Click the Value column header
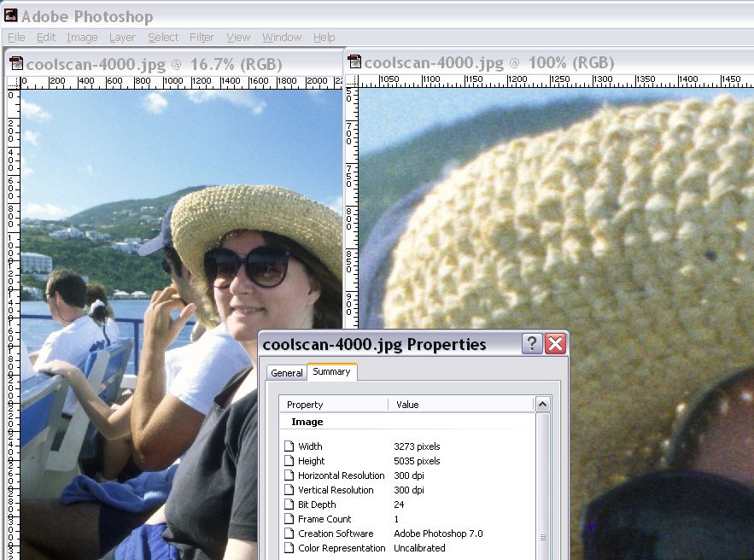Image resolution: width=754 pixels, height=560 pixels. 461,405
